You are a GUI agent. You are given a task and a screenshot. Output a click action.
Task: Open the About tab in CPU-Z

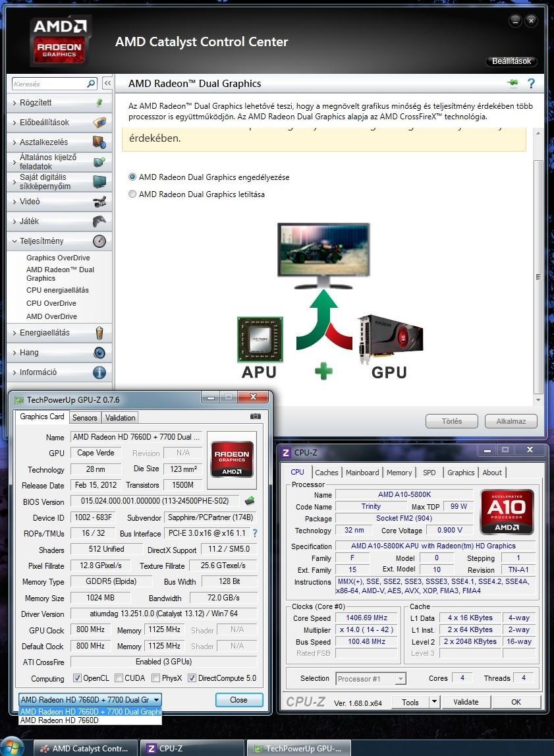coord(492,473)
